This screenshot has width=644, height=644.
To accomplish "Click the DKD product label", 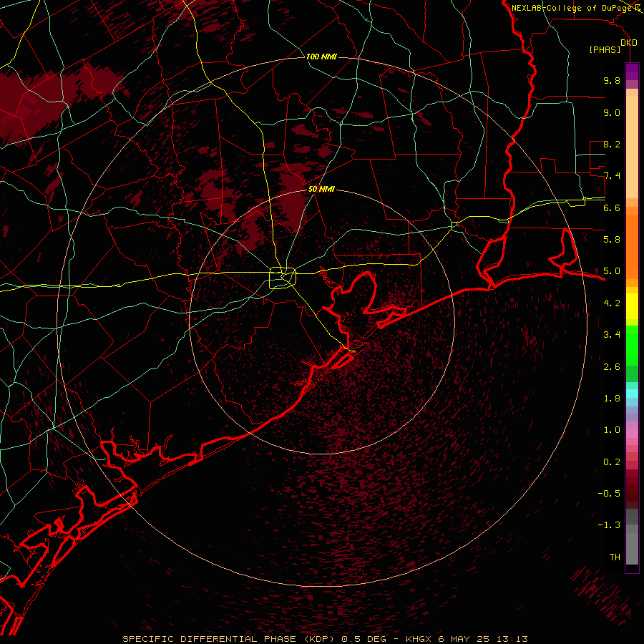I will [x=629, y=43].
